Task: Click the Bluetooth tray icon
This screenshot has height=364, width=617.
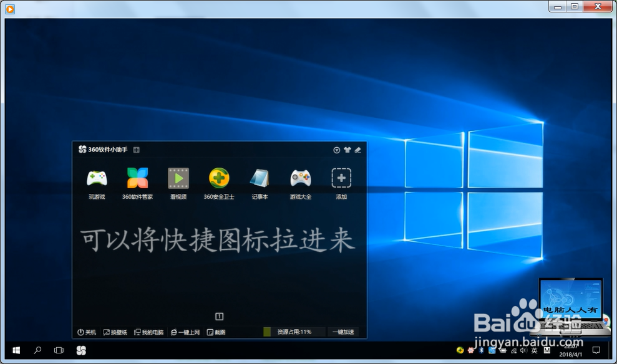Action: coord(481,350)
